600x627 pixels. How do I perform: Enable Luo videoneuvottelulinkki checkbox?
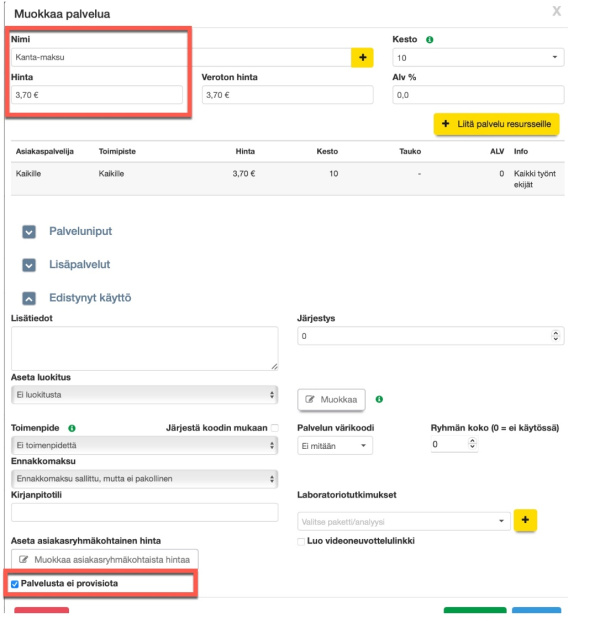coord(302,541)
